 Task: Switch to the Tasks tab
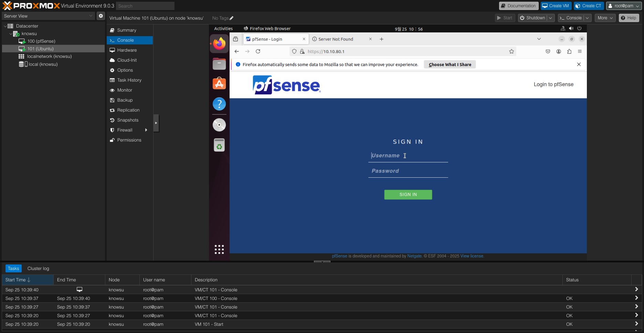coord(13,269)
